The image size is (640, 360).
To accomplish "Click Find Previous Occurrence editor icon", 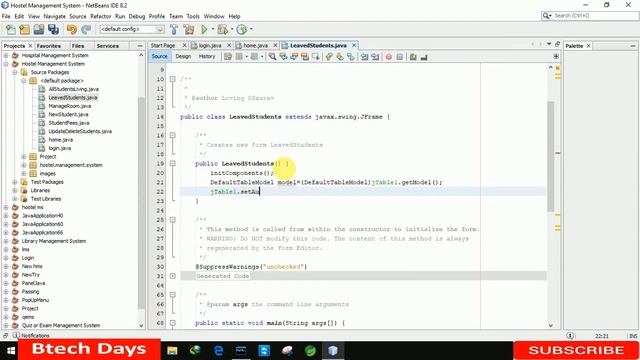I will pyautogui.click(x=283, y=57).
